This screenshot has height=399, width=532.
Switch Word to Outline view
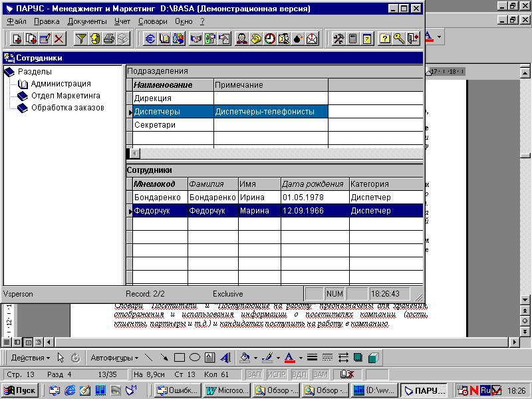[39, 342]
